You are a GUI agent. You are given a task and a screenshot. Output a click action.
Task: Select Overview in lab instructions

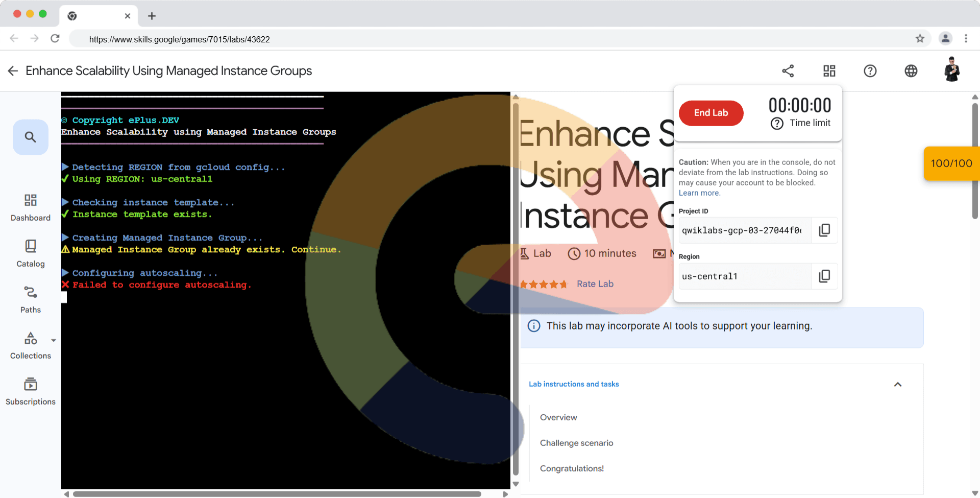pos(558,417)
